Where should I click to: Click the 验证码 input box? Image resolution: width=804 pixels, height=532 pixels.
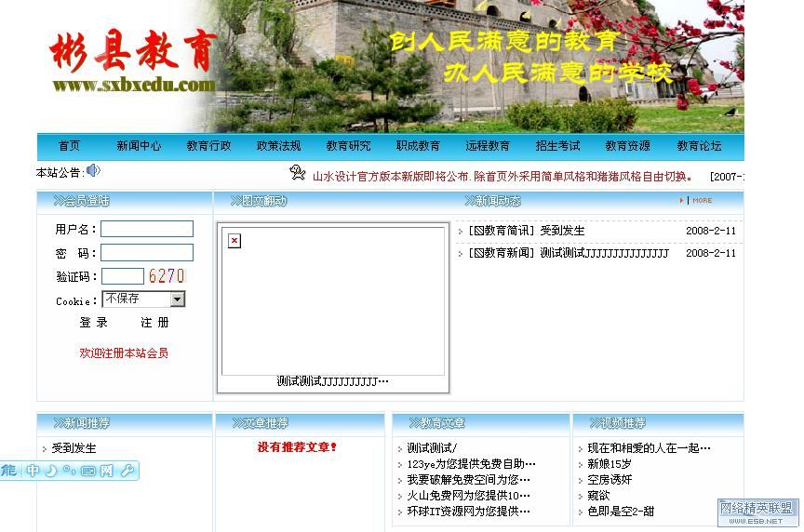[x=123, y=276]
